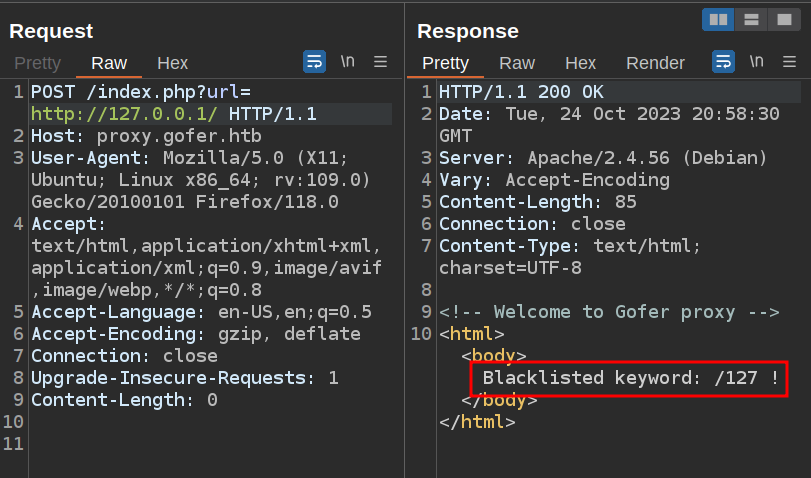The height and width of the screenshot is (478, 811).
Task: Switch to side-by-side layout view
Action: pyautogui.click(x=717, y=20)
